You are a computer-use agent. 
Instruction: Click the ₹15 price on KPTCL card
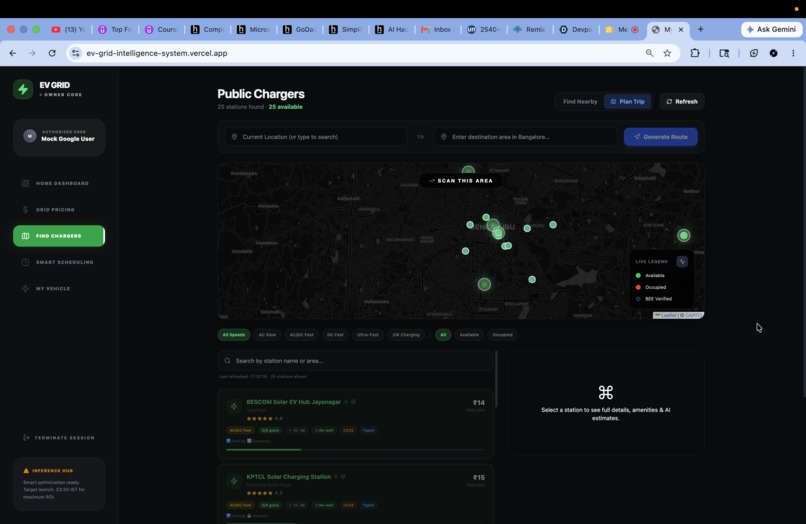click(x=479, y=478)
